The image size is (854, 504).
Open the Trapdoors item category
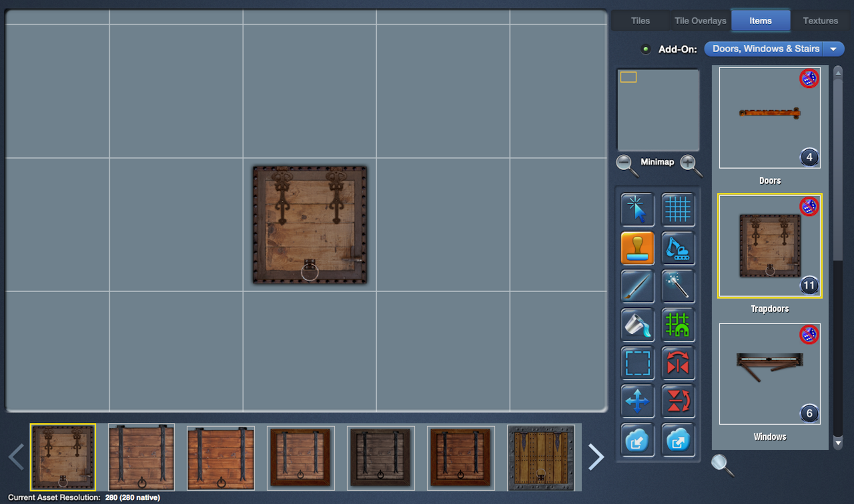770,245
